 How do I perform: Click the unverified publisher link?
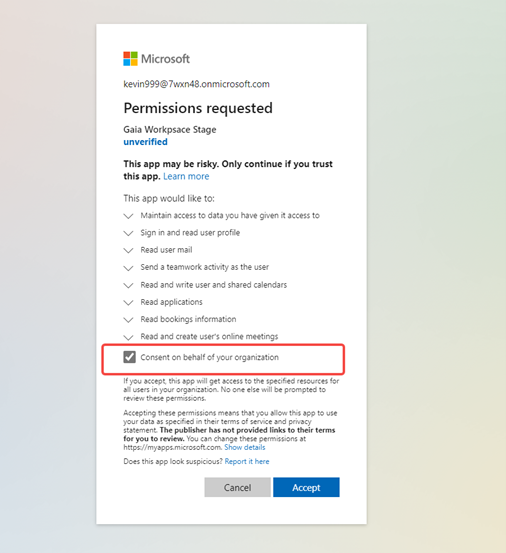(x=145, y=142)
